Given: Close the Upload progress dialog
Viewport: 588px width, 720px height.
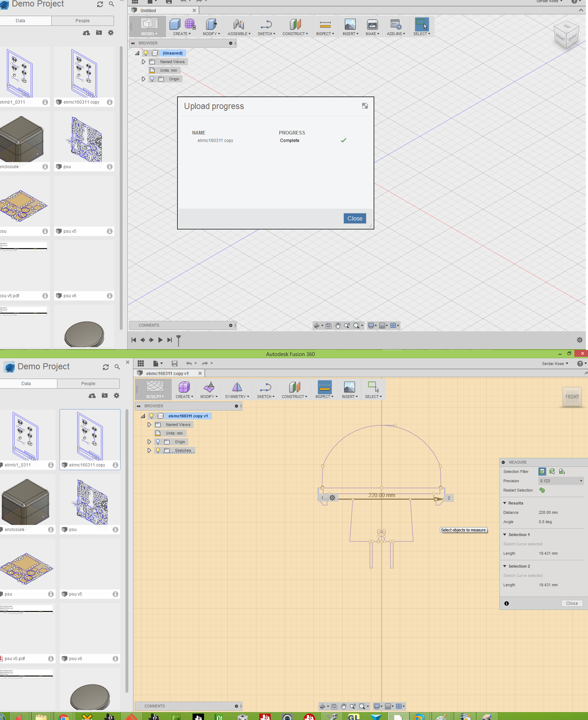Looking at the screenshot, I should tap(355, 218).
